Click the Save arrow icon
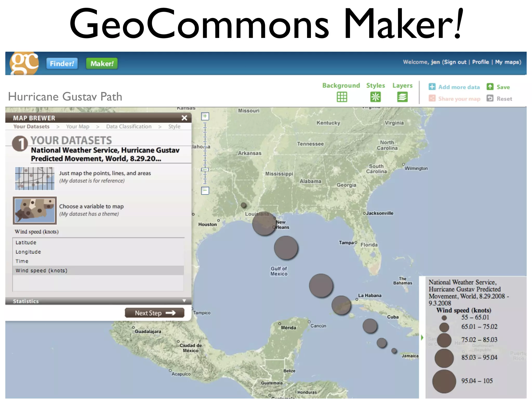The image size is (532, 399). pos(490,87)
